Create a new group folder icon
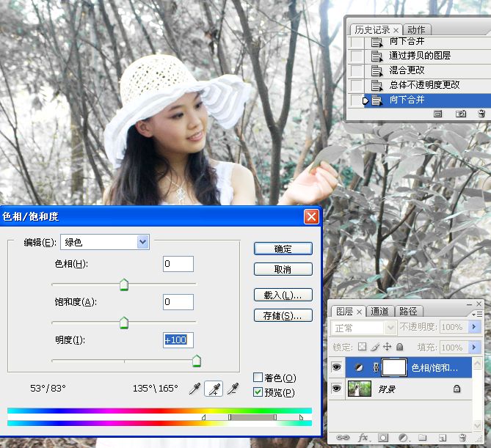491x448 pixels. [423, 437]
